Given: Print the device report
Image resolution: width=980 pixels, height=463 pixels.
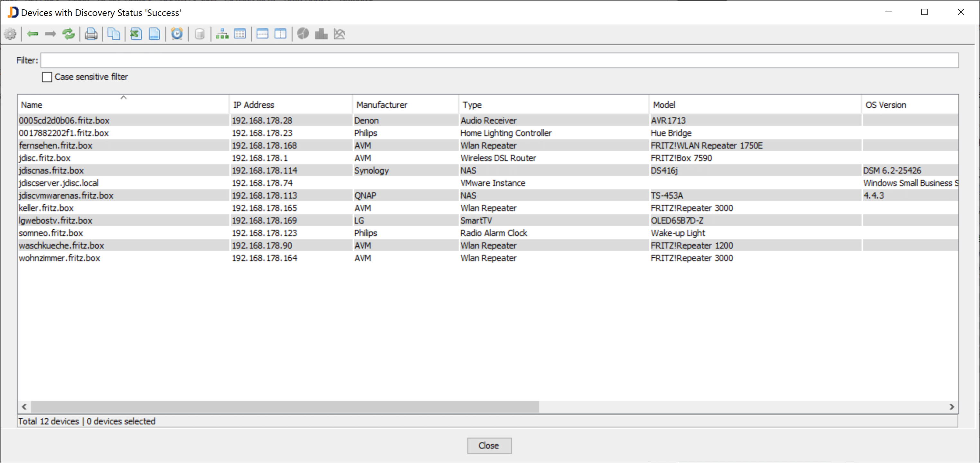Looking at the screenshot, I should (x=91, y=34).
